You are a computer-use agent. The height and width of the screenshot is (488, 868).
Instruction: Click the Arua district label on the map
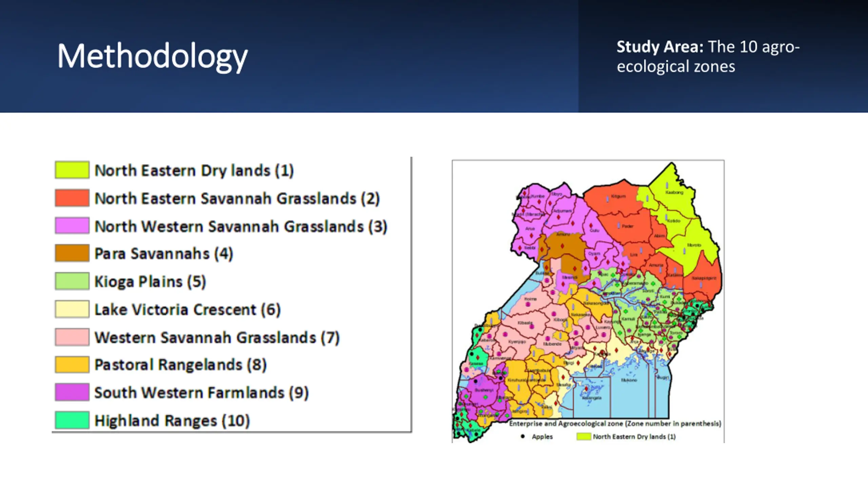[x=530, y=229]
